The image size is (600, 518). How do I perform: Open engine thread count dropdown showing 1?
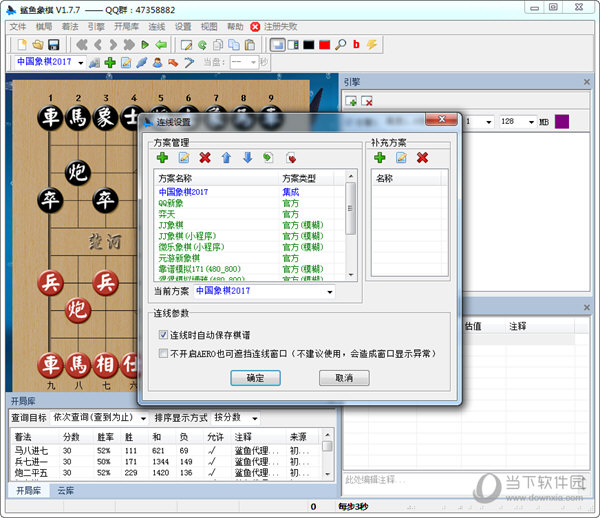coord(489,122)
